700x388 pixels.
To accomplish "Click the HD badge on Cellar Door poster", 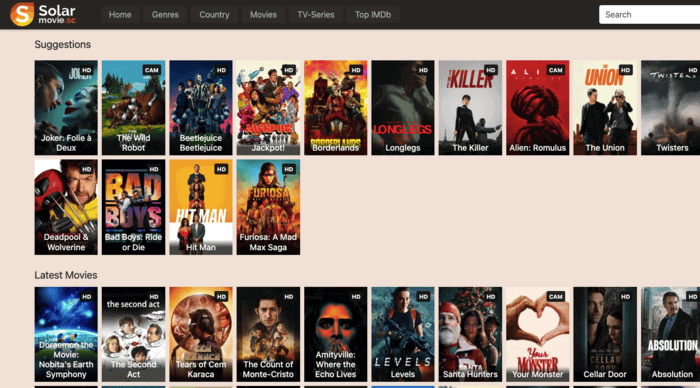I will tap(625, 296).
